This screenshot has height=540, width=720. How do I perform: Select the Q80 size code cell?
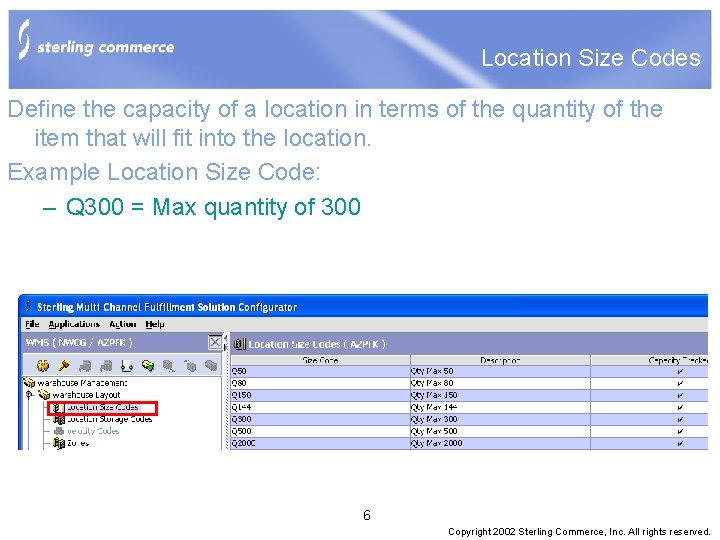(320, 383)
